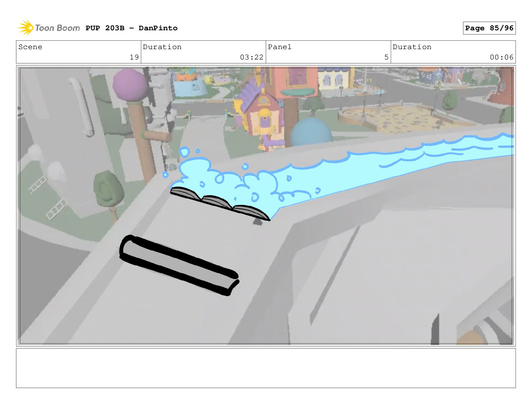Click the 'Duration' header label next to Panel
This screenshot has height=412, width=532.
[x=412, y=47]
